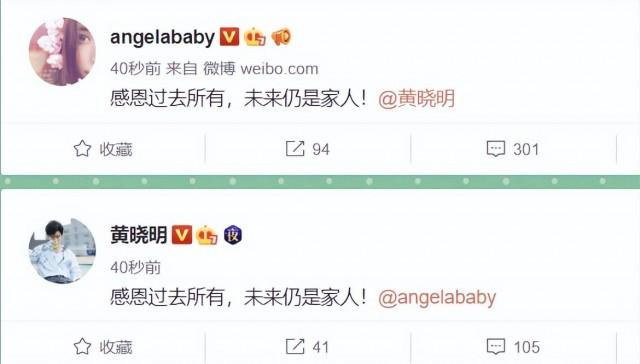Click the crown icon next to angelababy
Image resolution: width=640 pixels, height=364 pixels.
click(255, 37)
